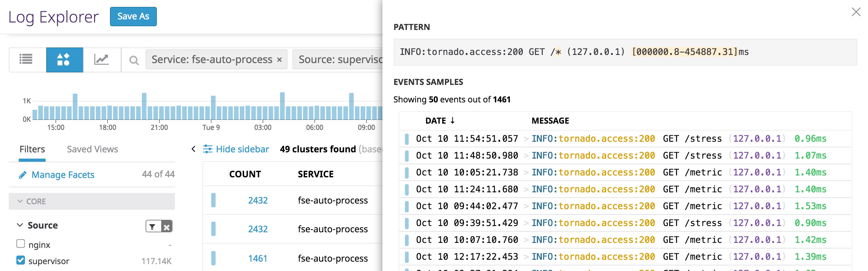The height and width of the screenshot is (271, 868).
Task: Collapse the CORE facet group
Action: click(x=20, y=201)
